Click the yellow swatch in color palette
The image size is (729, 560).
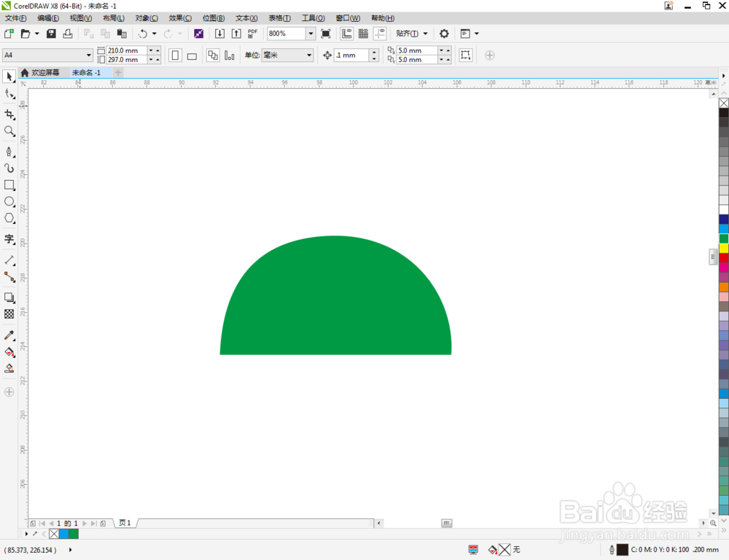click(x=724, y=249)
